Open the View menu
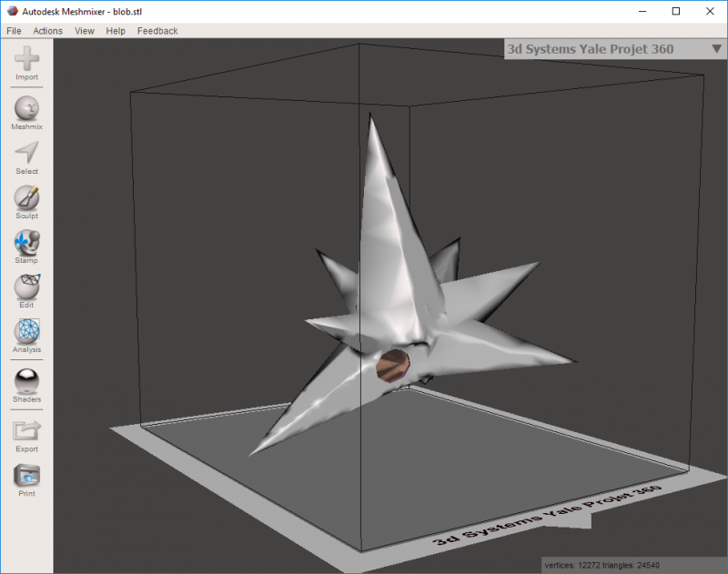 [85, 31]
